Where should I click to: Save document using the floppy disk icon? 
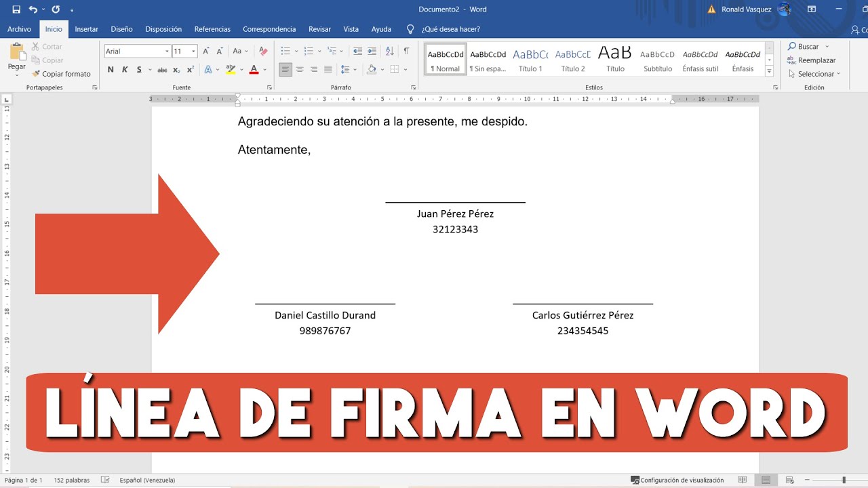16,9
